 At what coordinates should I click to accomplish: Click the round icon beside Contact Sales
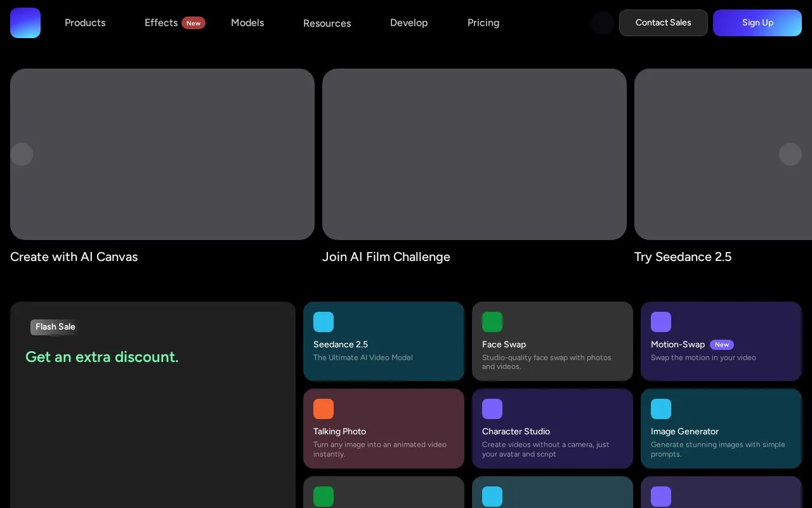click(x=603, y=23)
